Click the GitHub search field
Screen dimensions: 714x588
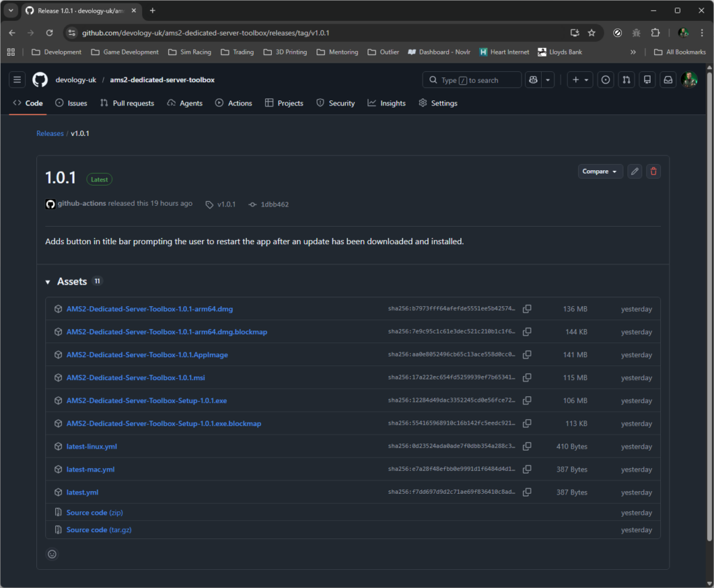coord(471,80)
